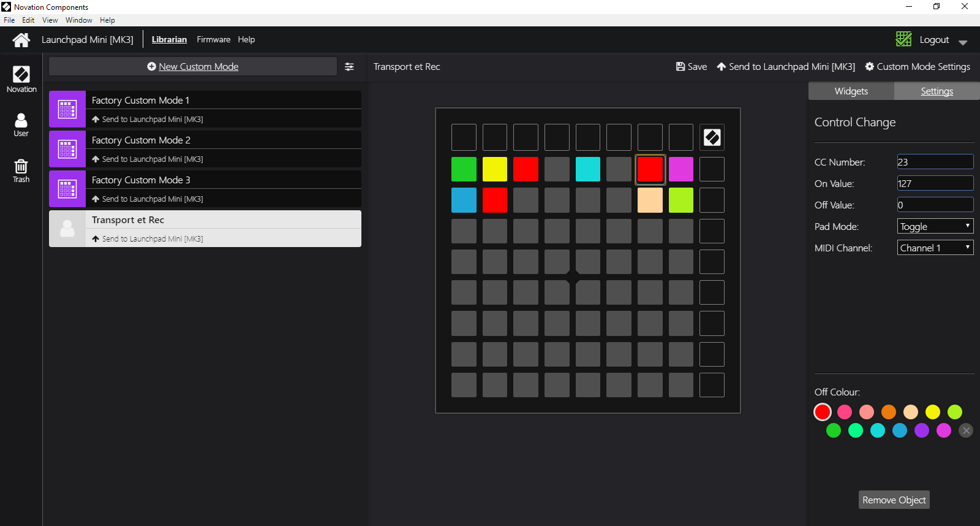The image size is (980, 526).
Task: Select the peach pad on the grid
Action: [650, 200]
